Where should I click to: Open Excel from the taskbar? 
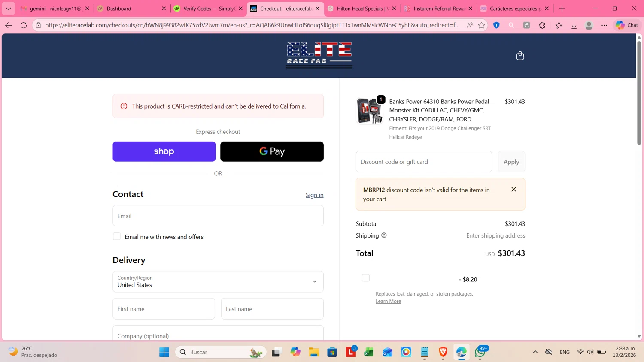(369, 352)
